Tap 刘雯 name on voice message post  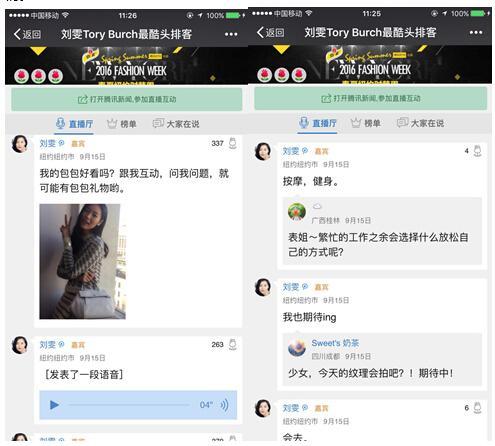coord(47,344)
